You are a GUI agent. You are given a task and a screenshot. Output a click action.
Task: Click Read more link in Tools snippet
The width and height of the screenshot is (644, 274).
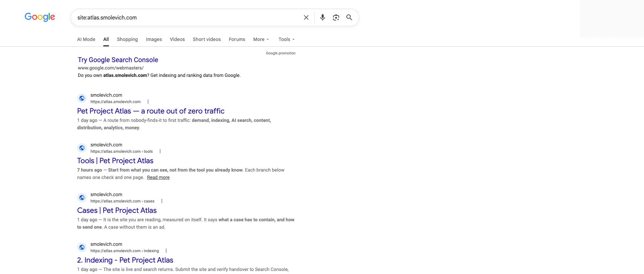pyautogui.click(x=158, y=177)
